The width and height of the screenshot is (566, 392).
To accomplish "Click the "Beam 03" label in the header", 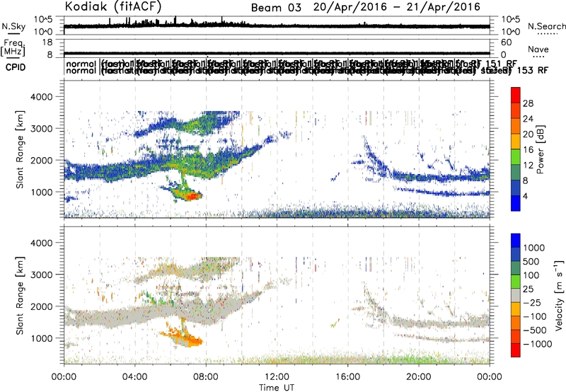I will [276, 8].
